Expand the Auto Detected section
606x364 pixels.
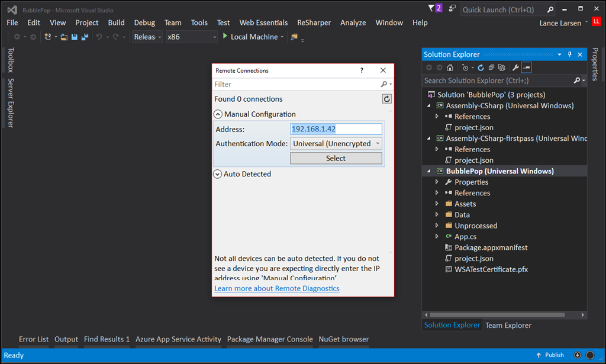point(218,174)
